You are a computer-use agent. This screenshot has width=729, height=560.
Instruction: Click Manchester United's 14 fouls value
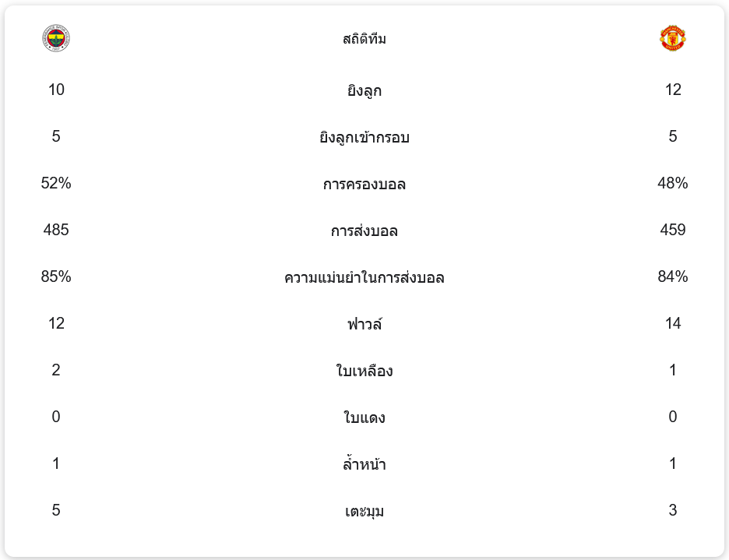click(x=673, y=323)
